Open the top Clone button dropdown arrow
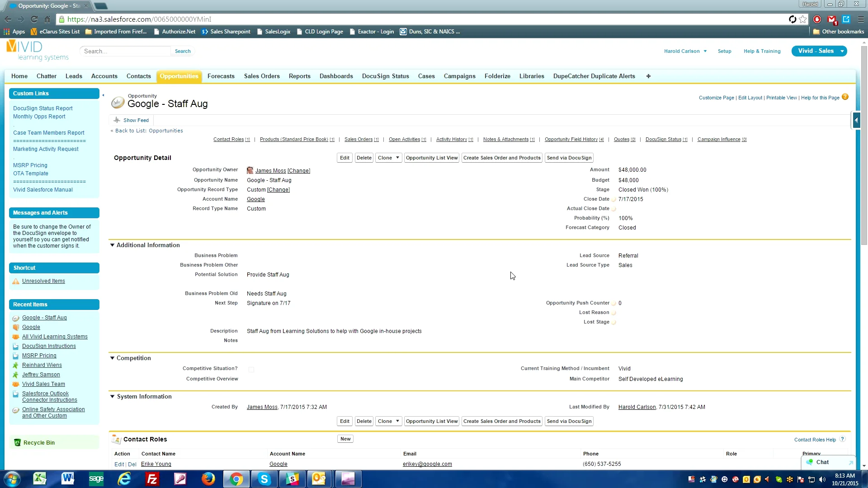The image size is (868, 488). (397, 158)
